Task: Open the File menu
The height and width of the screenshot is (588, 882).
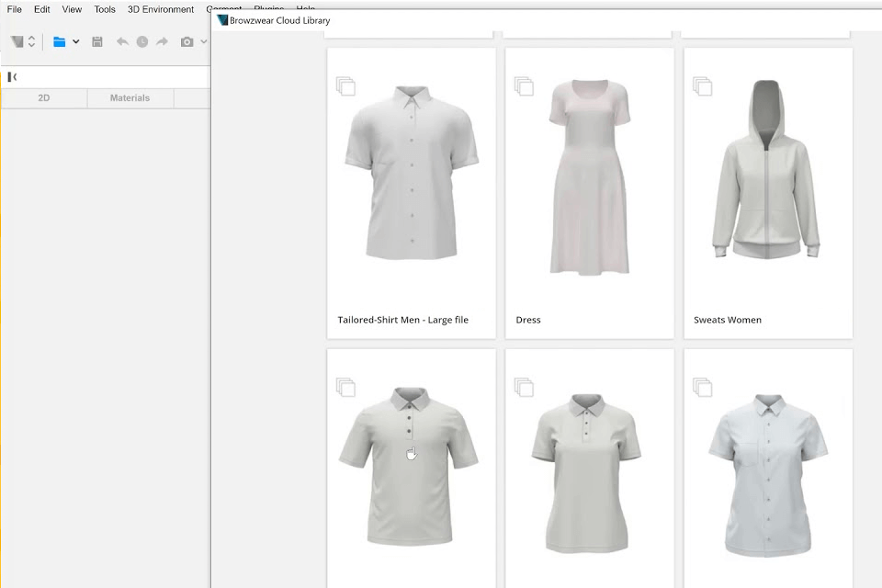Action: click(x=14, y=9)
